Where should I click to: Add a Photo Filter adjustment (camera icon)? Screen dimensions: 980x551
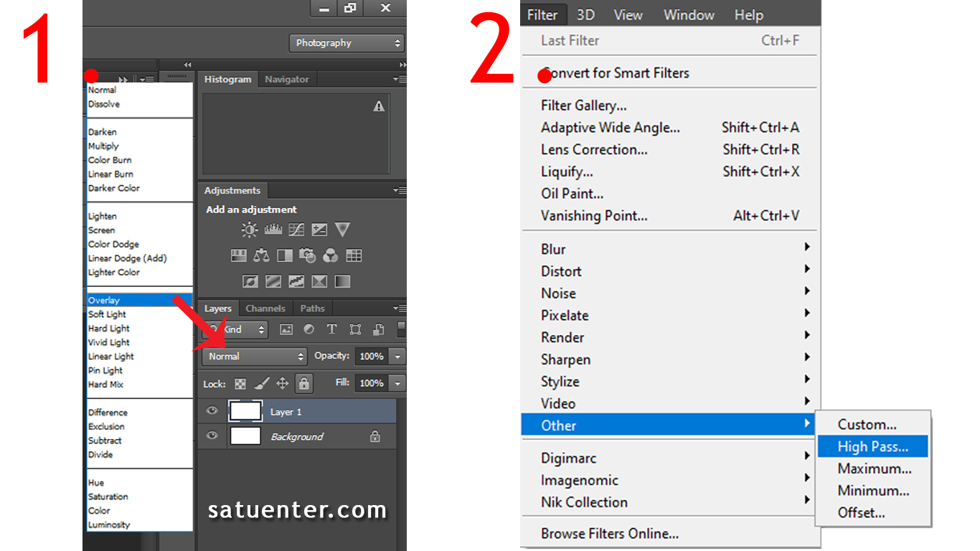point(307,255)
